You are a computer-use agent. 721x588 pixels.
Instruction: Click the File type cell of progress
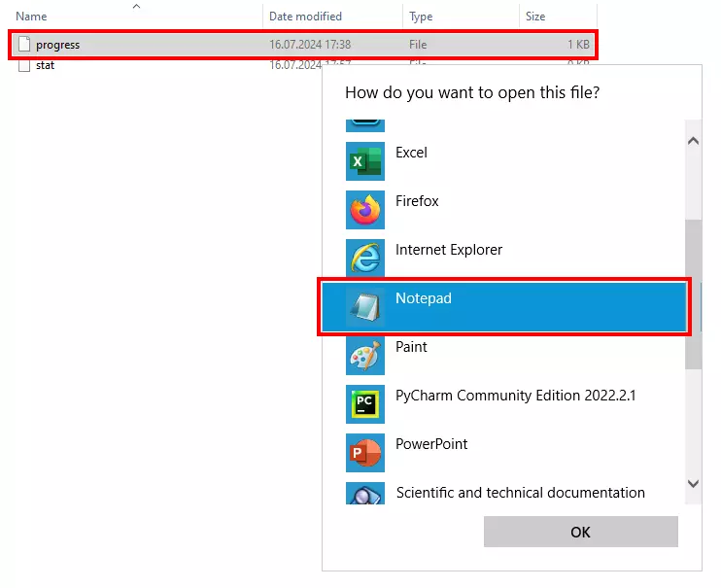pos(418,45)
